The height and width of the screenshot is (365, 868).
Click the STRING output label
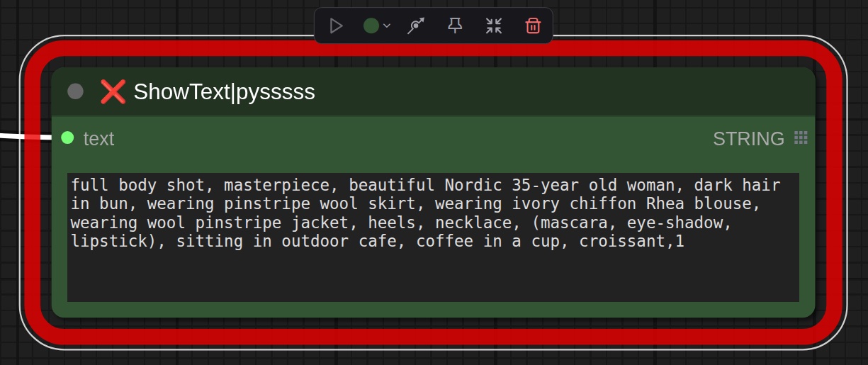click(748, 139)
